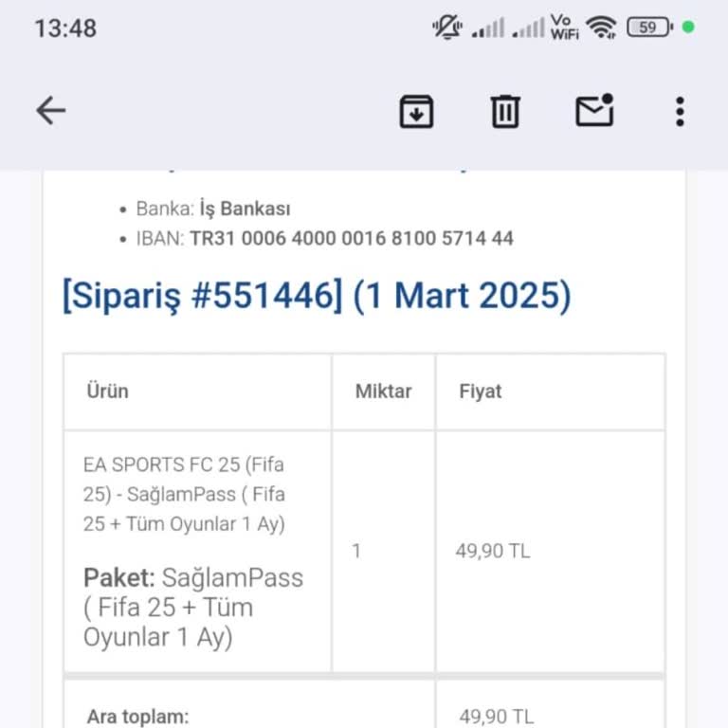Viewport: 728px width, 728px height.
Task: Tap the Paket: SağlamPass description
Action: tap(193, 608)
